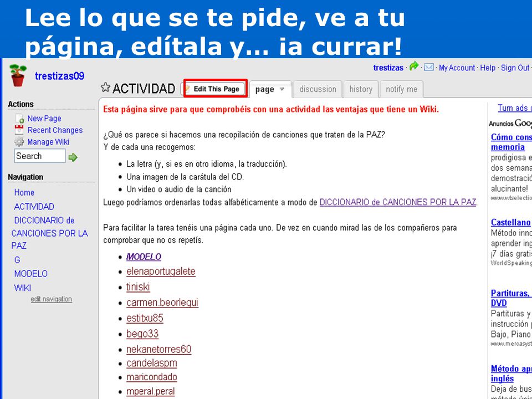Screen dimensions: 532x399
Task: Open the Método inglés ad link
Action: [x=511, y=373]
